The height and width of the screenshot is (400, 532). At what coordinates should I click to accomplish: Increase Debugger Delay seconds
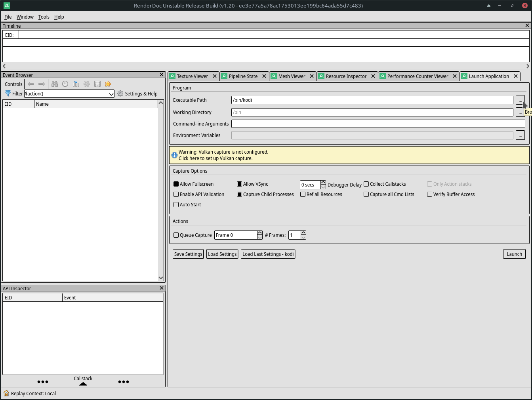coord(323,183)
